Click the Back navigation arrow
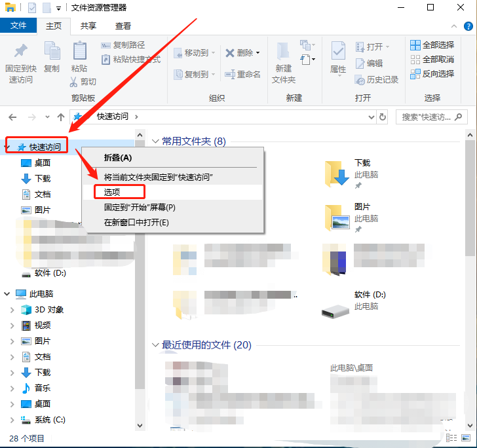Screen dimensions: 477x448 click(12, 117)
